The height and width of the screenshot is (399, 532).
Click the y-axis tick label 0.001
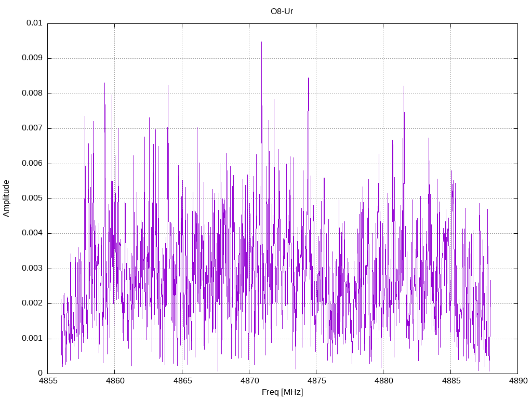coord(32,339)
